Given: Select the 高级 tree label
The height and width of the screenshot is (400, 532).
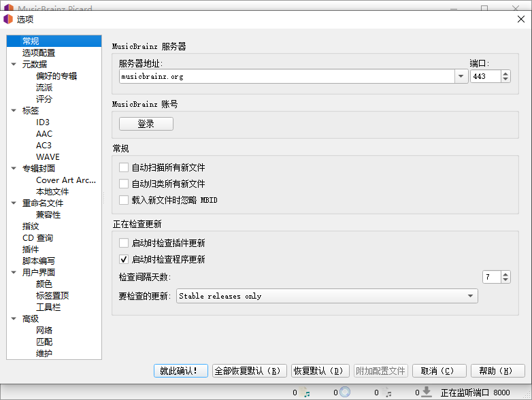Looking at the screenshot, I should pyautogui.click(x=31, y=318).
